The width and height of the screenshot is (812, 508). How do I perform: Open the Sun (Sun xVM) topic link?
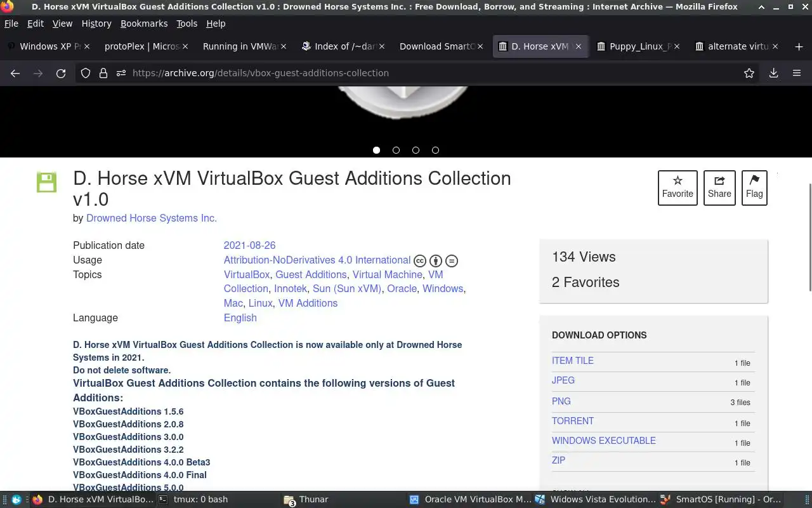pos(347,289)
